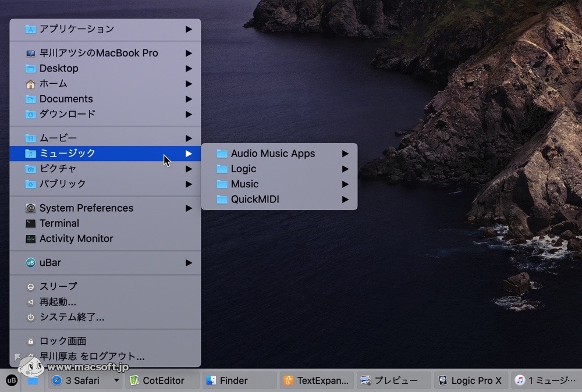
Task: Launch Terminal from the menu
Action: 59,223
